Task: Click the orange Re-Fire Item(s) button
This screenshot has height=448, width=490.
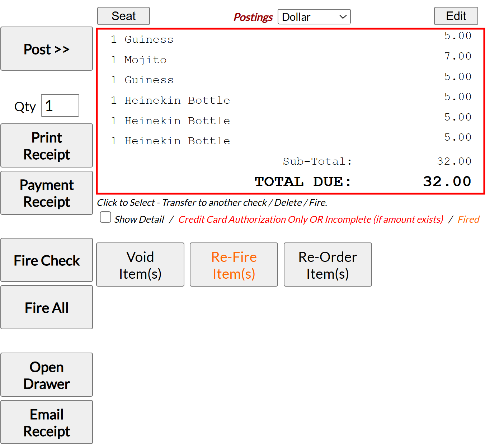Action: click(x=234, y=265)
